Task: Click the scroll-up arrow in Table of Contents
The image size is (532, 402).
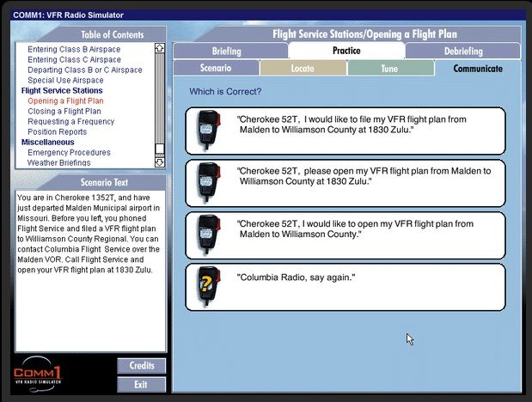Action: [x=160, y=48]
